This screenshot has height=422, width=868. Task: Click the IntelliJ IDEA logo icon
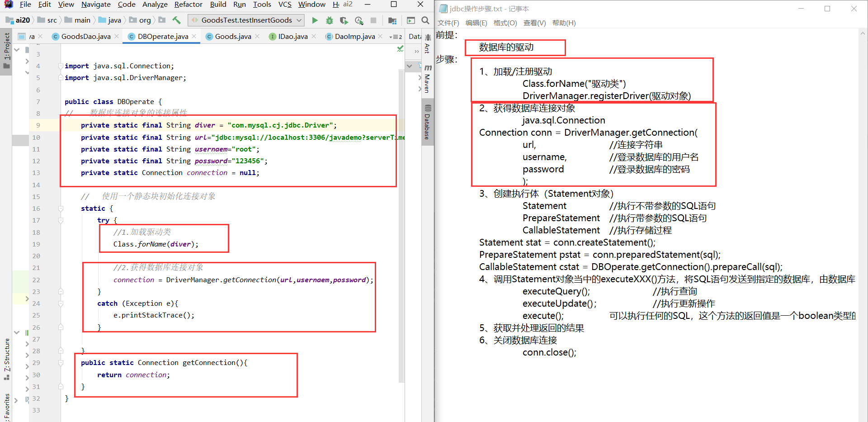pos(8,4)
